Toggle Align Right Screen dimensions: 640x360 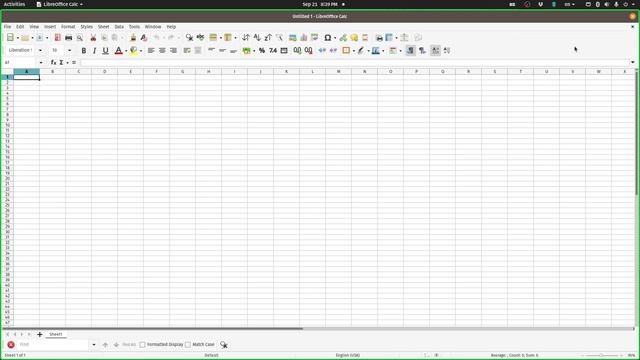point(173,51)
